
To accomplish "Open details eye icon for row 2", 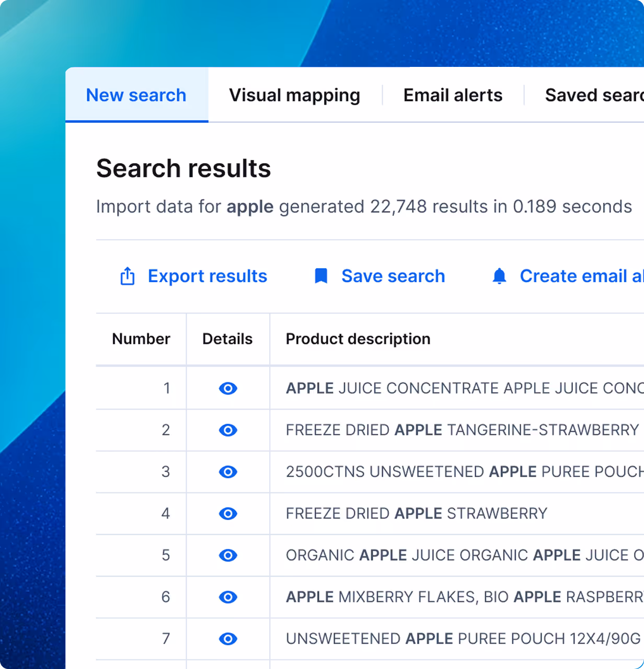I will point(228,430).
